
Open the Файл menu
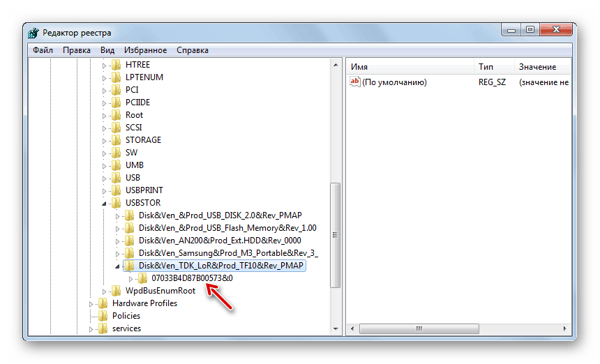pyautogui.click(x=43, y=50)
